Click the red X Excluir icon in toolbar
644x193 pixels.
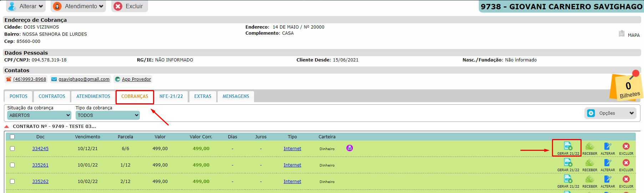118,6
